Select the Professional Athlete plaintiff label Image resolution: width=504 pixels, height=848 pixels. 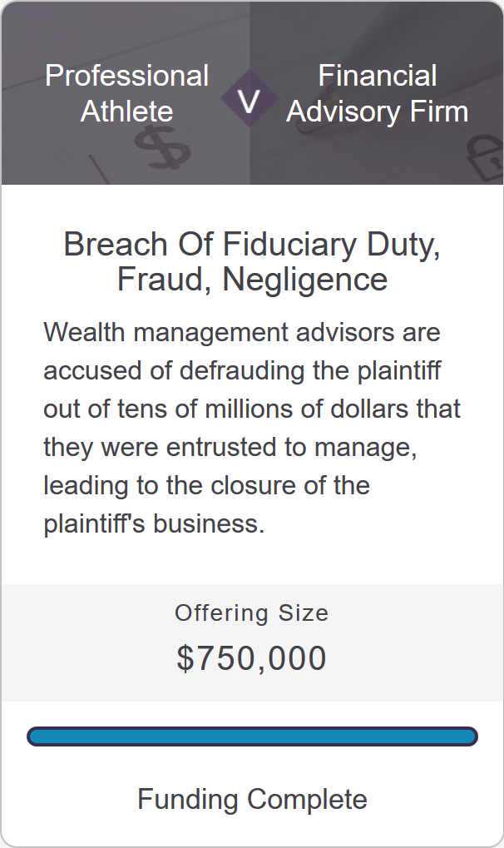pos(127,93)
